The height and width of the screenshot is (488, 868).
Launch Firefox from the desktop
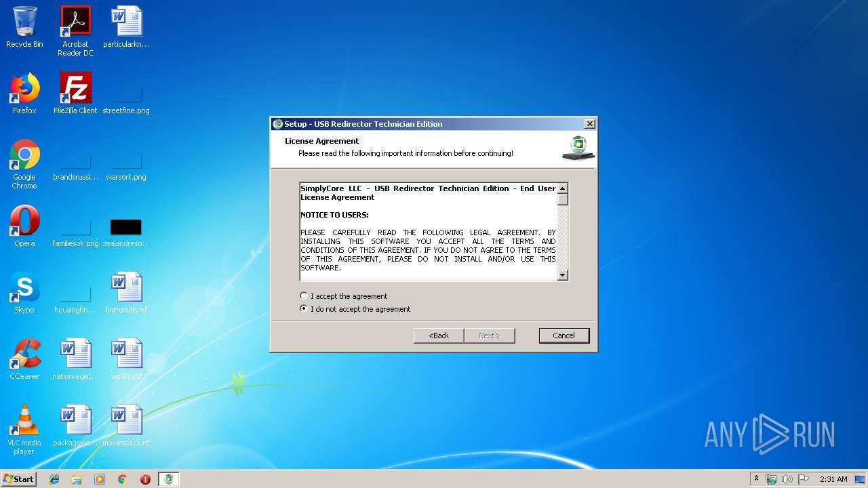click(x=24, y=94)
